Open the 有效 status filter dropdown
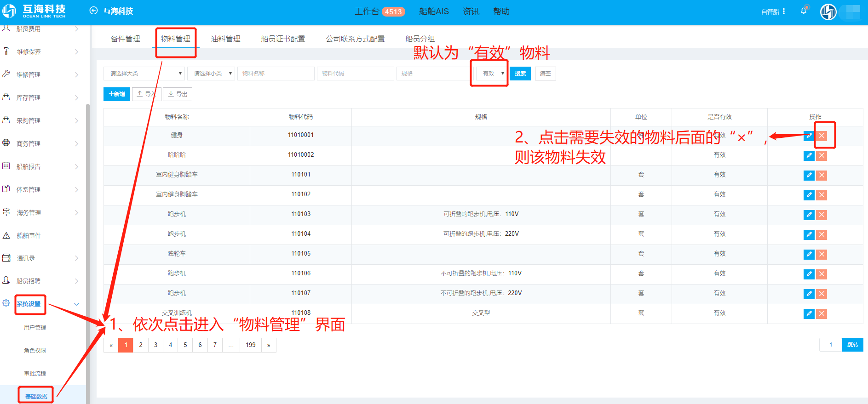868x404 pixels. (x=491, y=74)
